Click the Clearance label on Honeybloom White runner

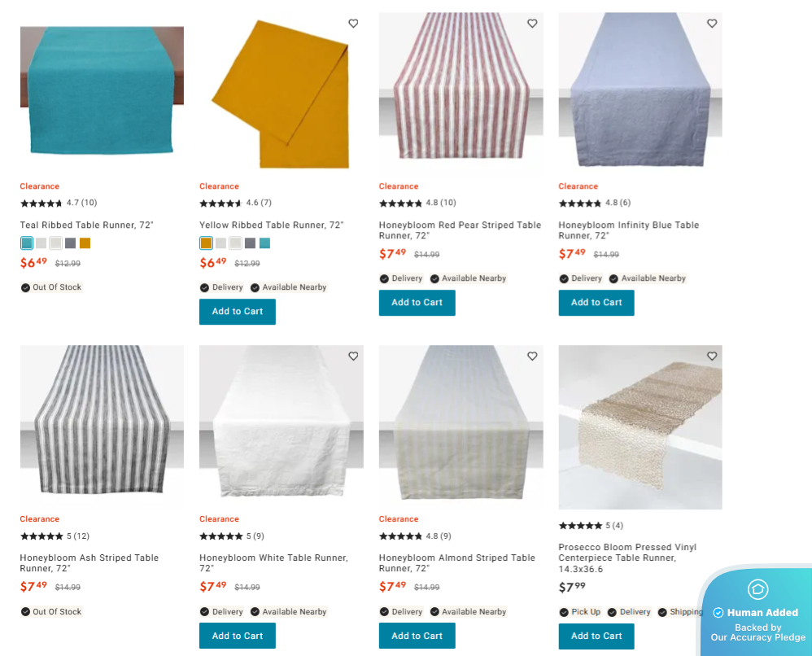(219, 518)
